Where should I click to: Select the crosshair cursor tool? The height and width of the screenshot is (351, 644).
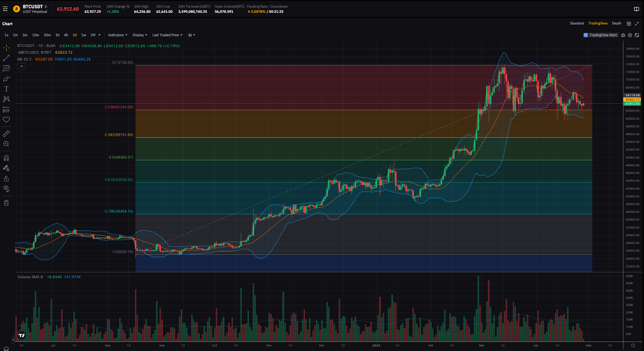coord(6,48)
